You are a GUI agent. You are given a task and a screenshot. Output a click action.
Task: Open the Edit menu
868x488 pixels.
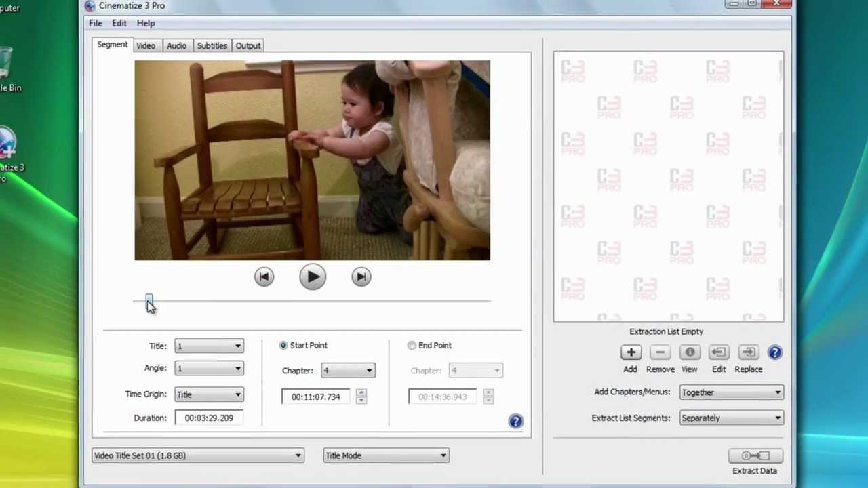[119, 23]
